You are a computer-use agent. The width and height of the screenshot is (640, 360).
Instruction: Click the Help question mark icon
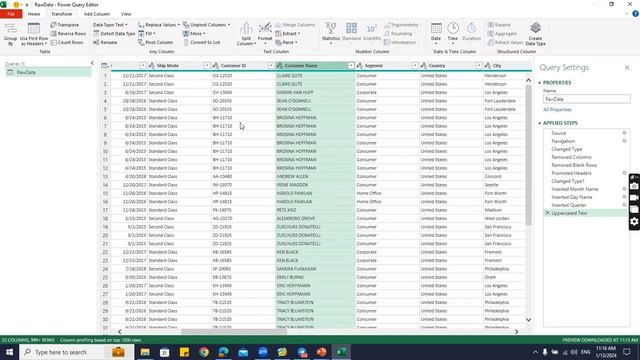[x=636, y=14]
